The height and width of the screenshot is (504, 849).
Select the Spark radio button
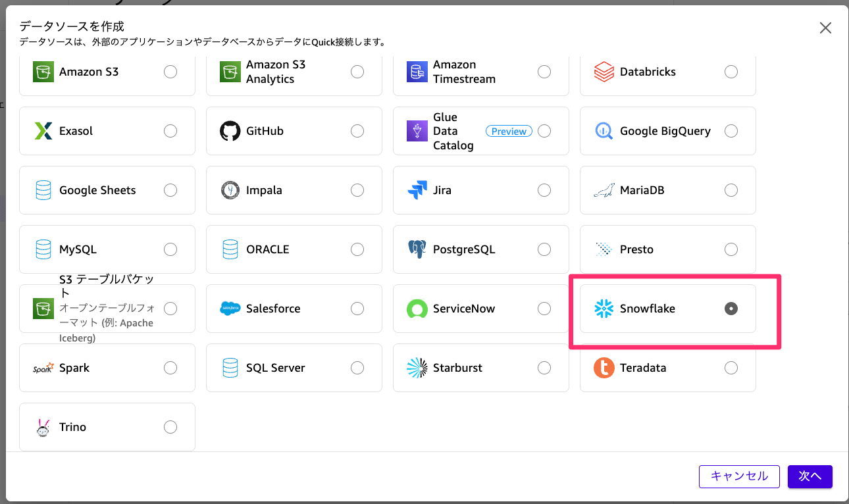pos(170,368)
